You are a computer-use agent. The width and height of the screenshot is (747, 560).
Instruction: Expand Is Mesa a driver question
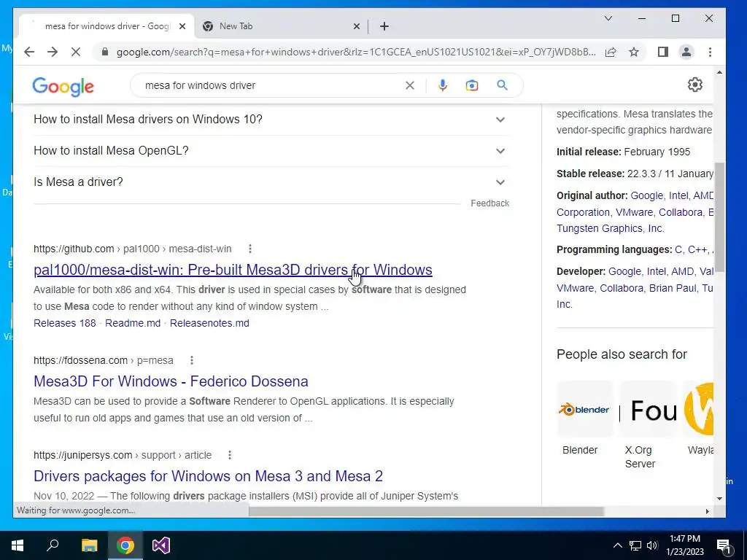pos(271,182)
